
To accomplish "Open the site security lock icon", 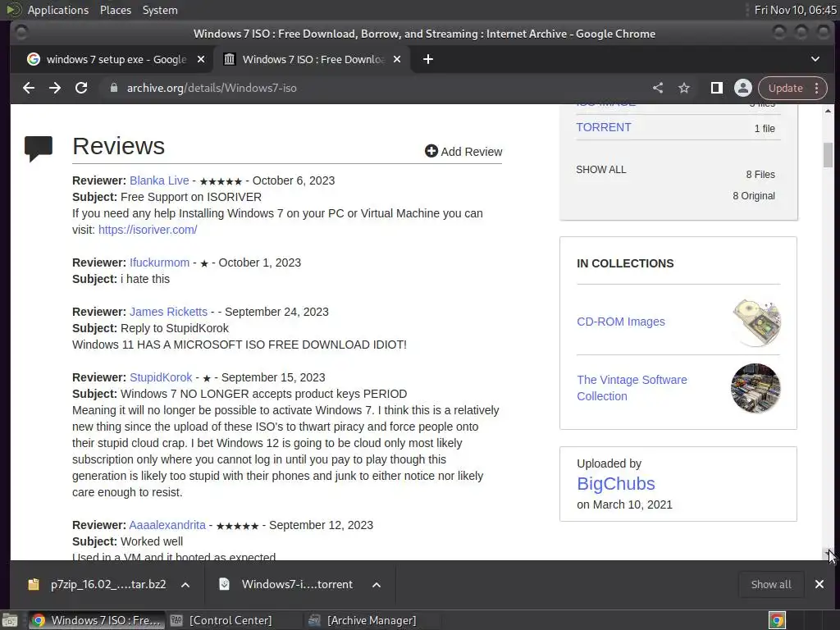I will tap(113, 88).
